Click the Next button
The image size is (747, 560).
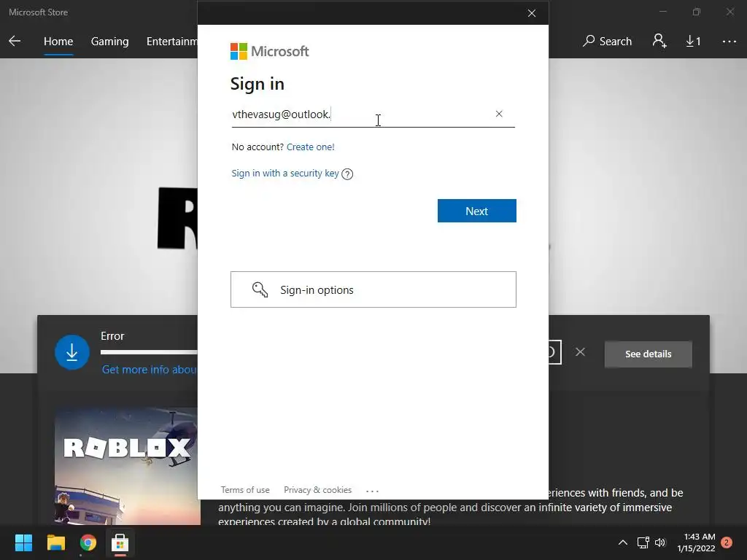(x=477, y=211)
